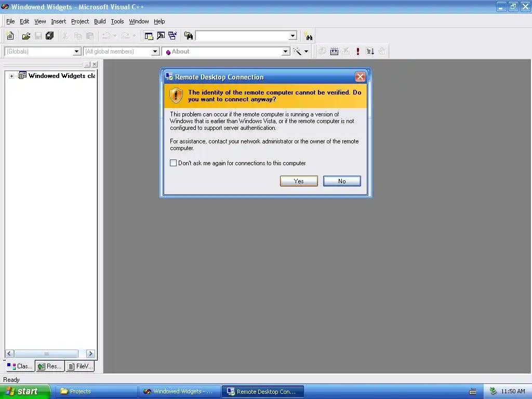Click the workspace horizontal scrollbar thumb
Viewport: 532px width, 399px height.
(46, 354)
